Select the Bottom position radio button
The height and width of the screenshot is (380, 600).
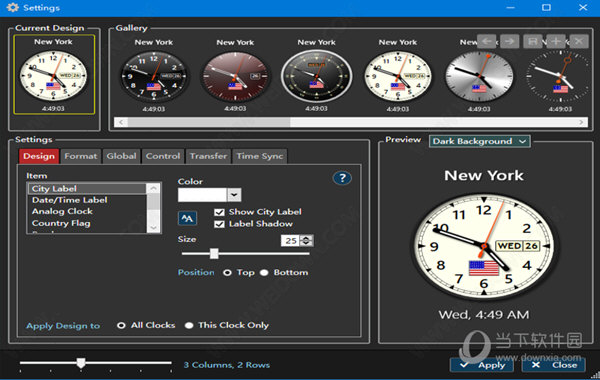(264, 273)
